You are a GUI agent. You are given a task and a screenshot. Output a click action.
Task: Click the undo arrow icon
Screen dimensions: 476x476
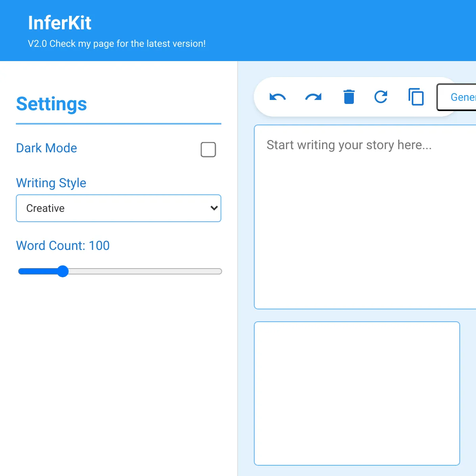(x=278, y=97)
